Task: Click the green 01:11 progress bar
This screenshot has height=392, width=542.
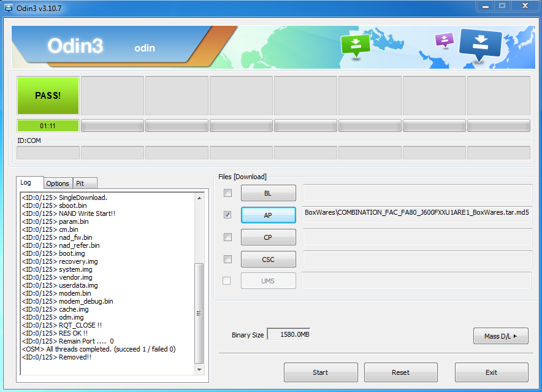Action: [x=48, y=126]
